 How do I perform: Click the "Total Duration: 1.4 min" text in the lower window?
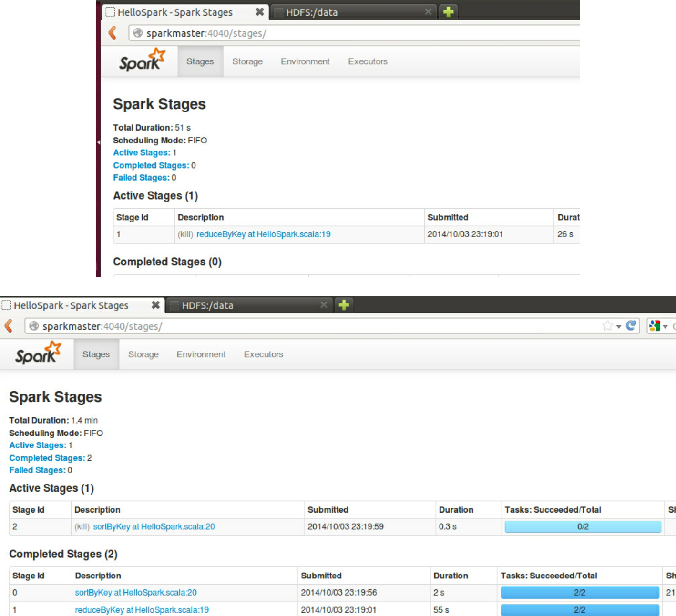pyautogui.click(x=53, y=420)
